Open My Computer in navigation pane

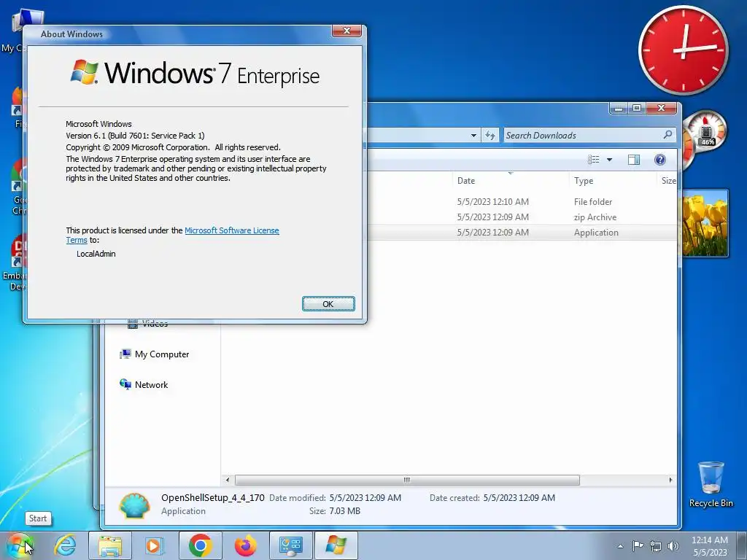click(155, 354)
